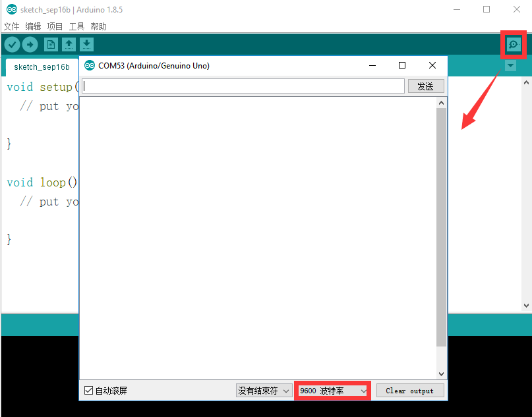Open the 工具 menu
Viewport: 532px width, 417px height.
tap(76, 26)
